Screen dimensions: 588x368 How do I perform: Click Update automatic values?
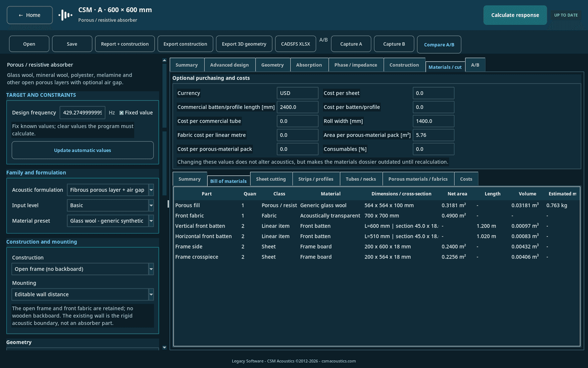pyautogui.click(x=82, y=150)
